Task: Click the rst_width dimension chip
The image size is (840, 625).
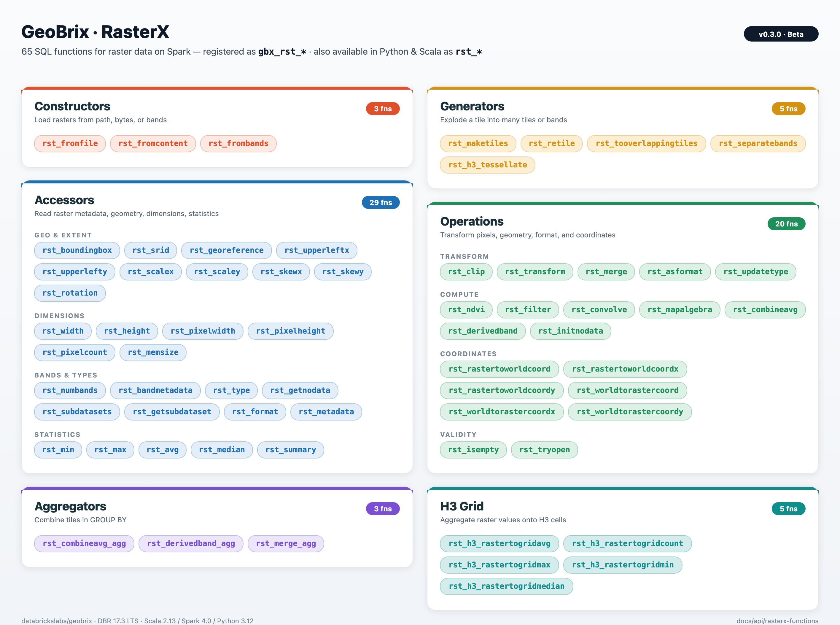Action: (x=63, y=331)
